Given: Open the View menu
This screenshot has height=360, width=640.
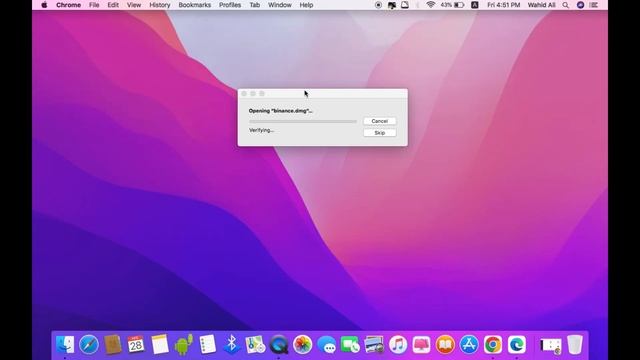Looking at the screenshot, I should (133, 5).
